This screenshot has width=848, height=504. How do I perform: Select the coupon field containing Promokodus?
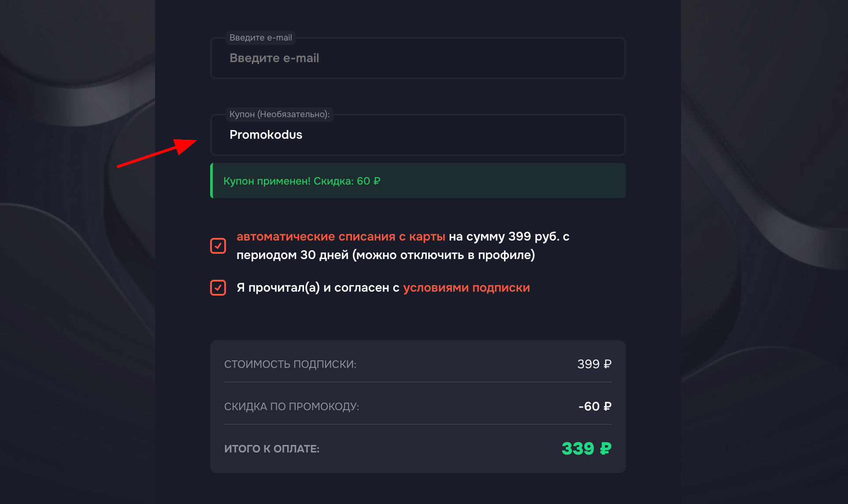[418, 135]
